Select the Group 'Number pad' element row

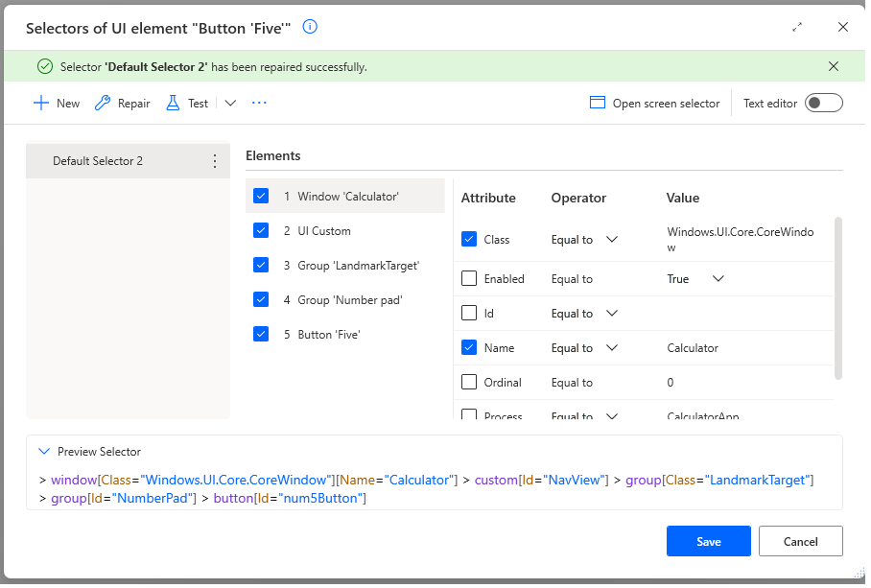(x=345, y=300)
